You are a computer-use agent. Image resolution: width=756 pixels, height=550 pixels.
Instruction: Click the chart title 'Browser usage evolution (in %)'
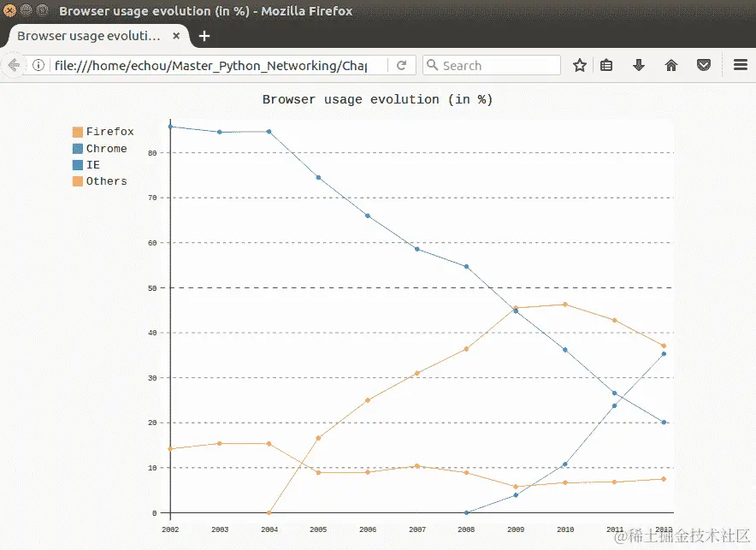[377, 100]
